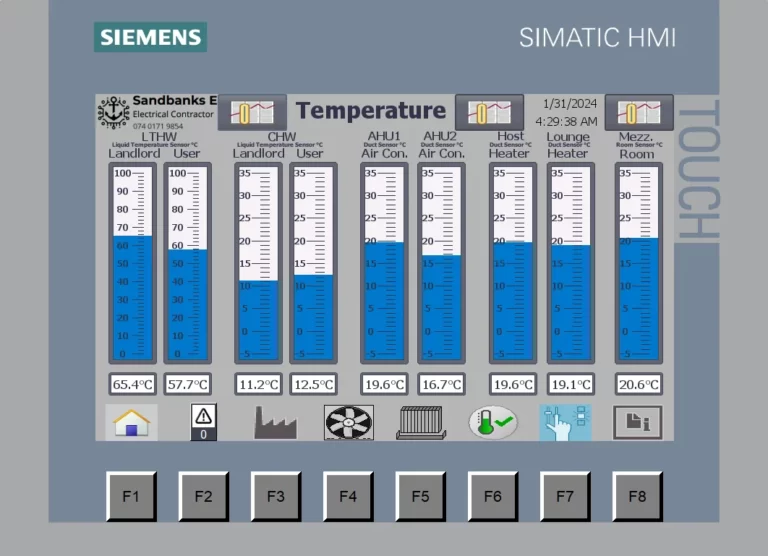Click the Mezz. heading label

(x=636, y=137)
